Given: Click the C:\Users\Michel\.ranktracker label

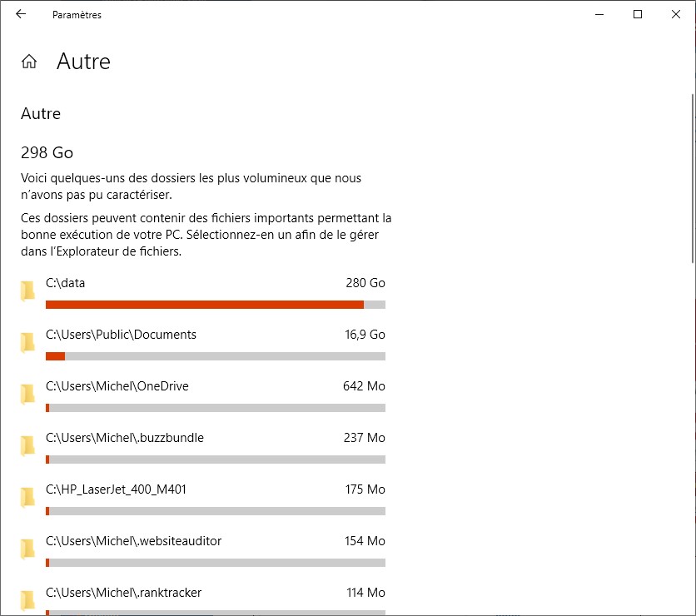Looking at the screenshot, I should click(123, 593).
